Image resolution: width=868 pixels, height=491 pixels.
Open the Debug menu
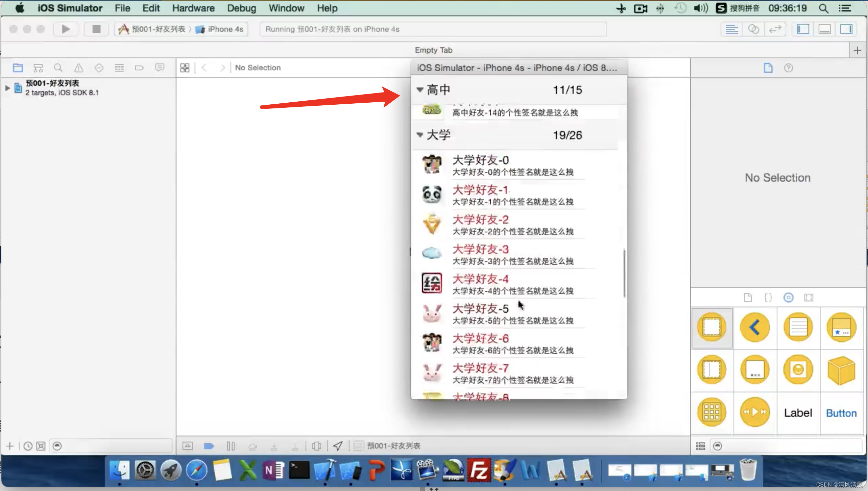(241, 8)
